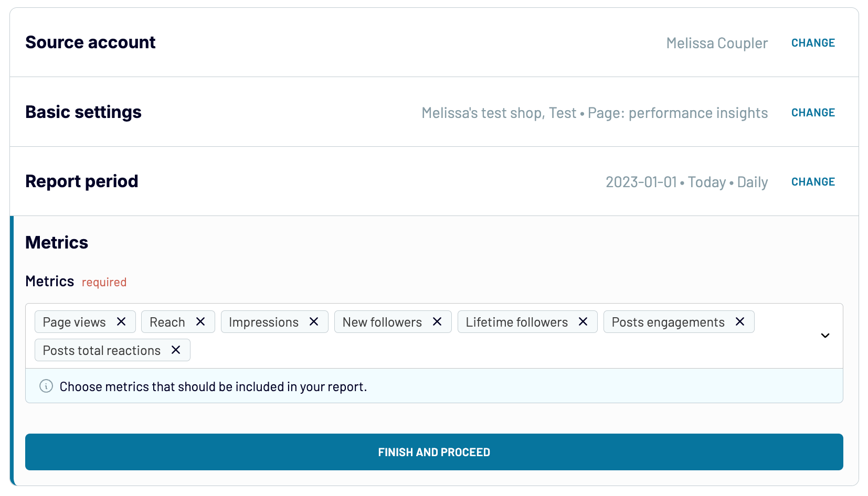The height and width of the screenshot is (496, 868).
Task: Remove the Page views metric tag
Action: [x=121, y=321]
